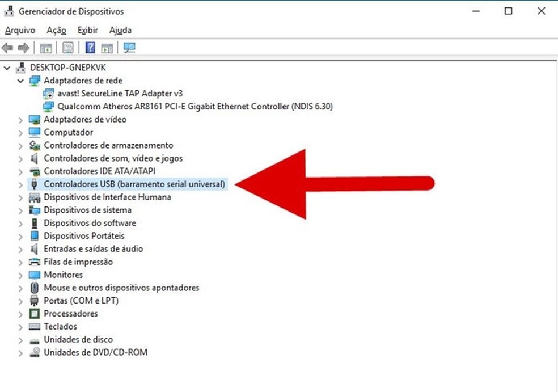558x392 pixels.
Task: Expand Portas (COM e LPT)
Action: (20, 302)
